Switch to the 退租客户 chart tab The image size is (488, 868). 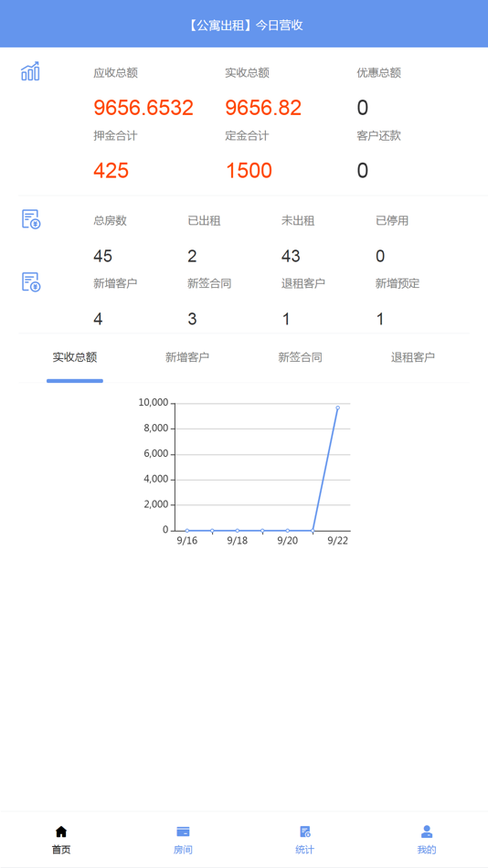(x=413, y=357)
